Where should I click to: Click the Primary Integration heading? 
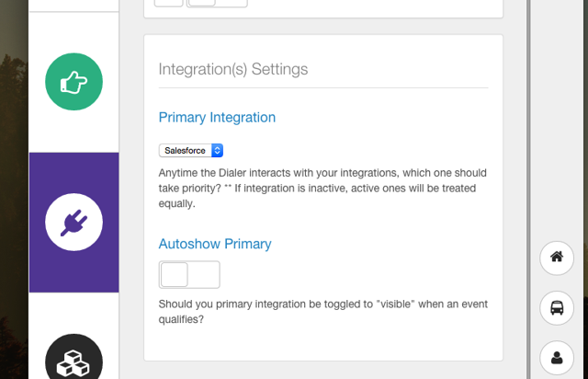pyautogui.click(x=217, y=118)
